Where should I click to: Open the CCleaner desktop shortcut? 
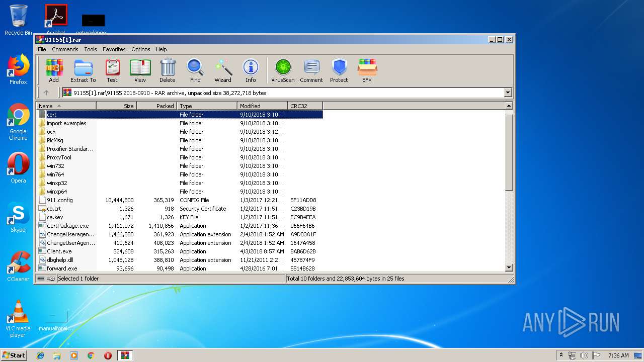[18, 266]
